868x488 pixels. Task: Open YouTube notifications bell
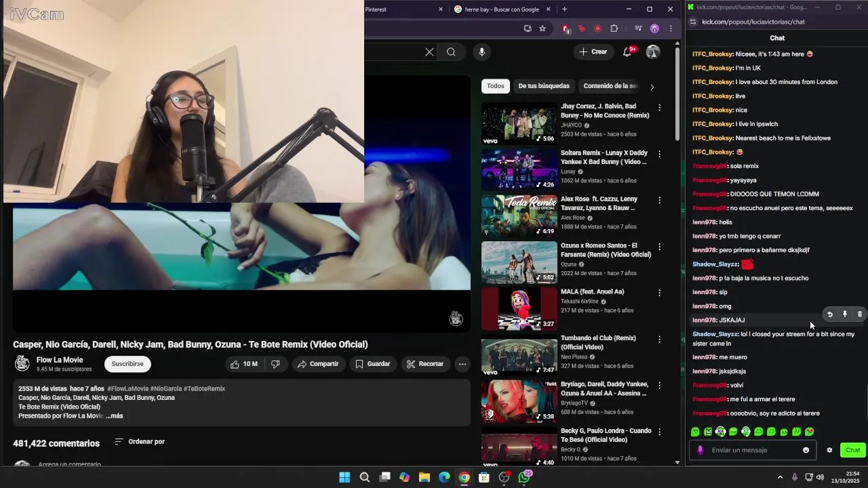point(627,52)
